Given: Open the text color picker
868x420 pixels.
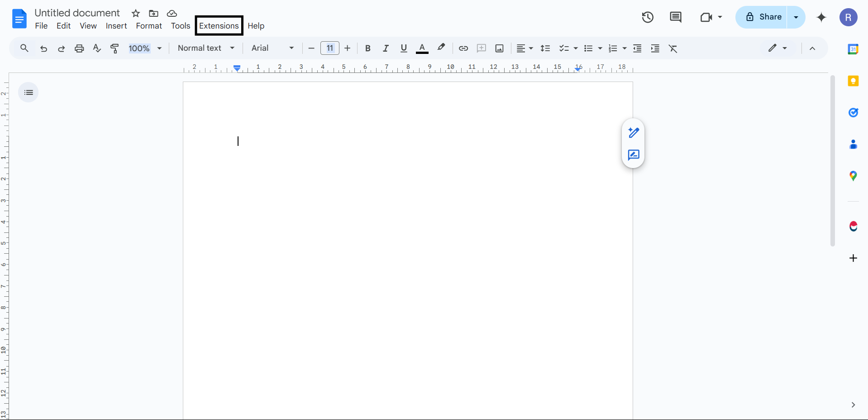Looking at the screenshot, I should [x=422, y=48].
